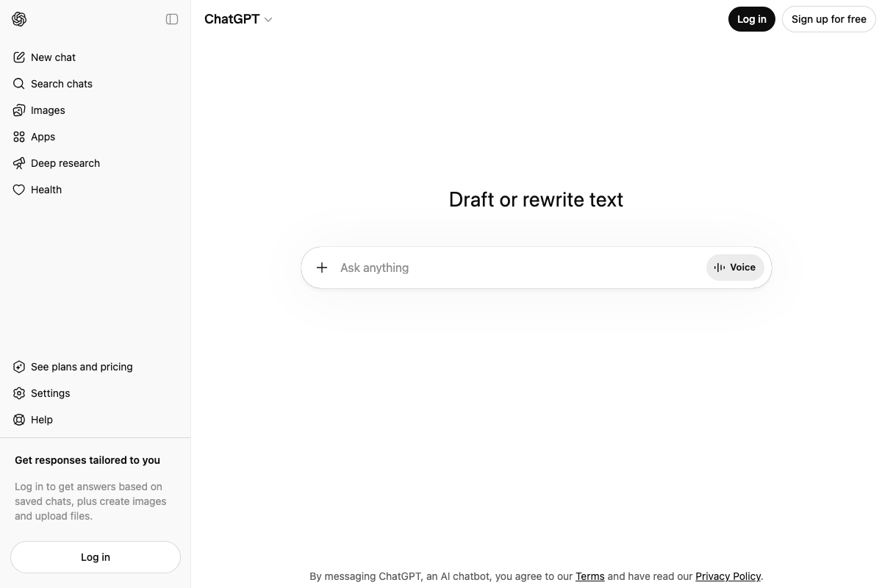Click 'Get responses tailored to you' text
Image resolution: width=882 pixels, height=588 pixels.
coord(87,460)
